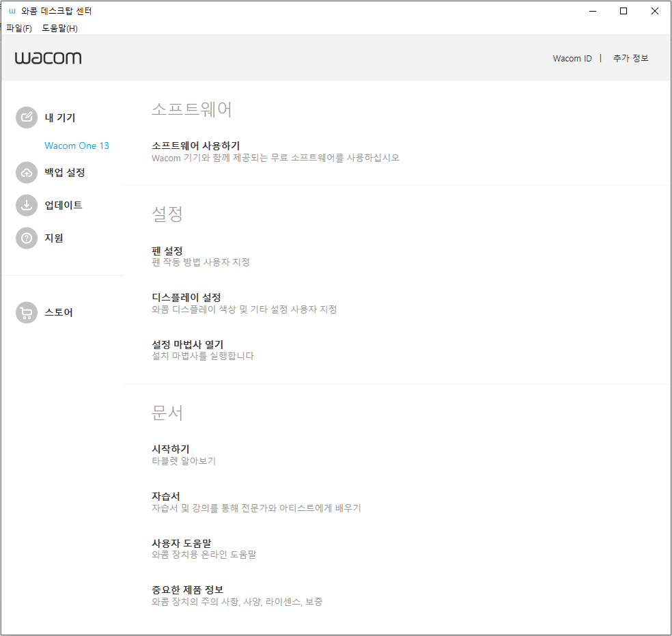Go to 지원 section

point(54,238)
